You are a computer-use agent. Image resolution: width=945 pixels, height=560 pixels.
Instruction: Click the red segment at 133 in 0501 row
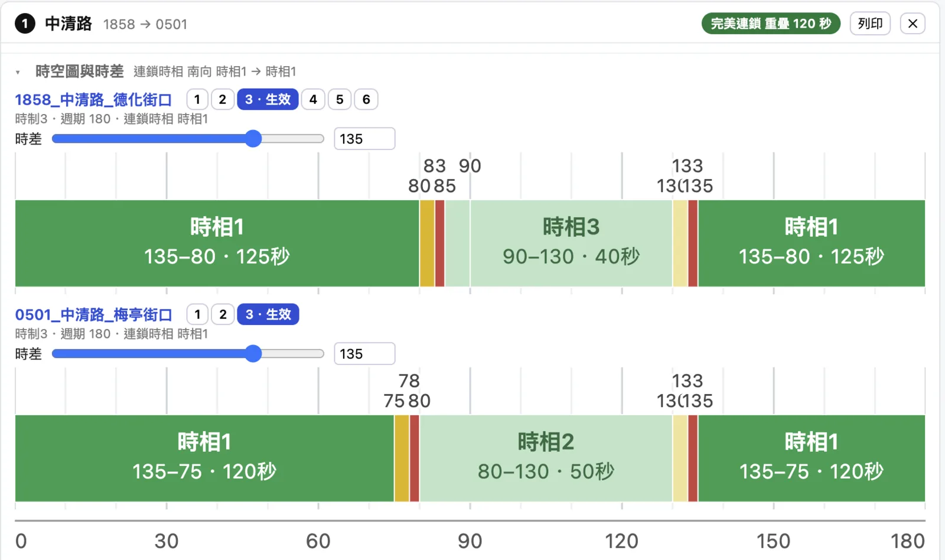pyautogui.click(x=693, y=458)
